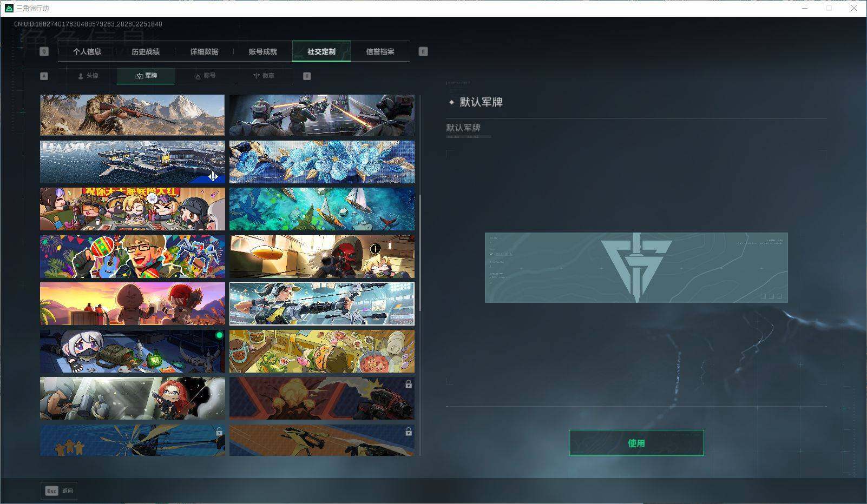The height and width of the screenshot is (504, 867).
Task: Open the 称号 sub-tab
Action: pos(205,76)
